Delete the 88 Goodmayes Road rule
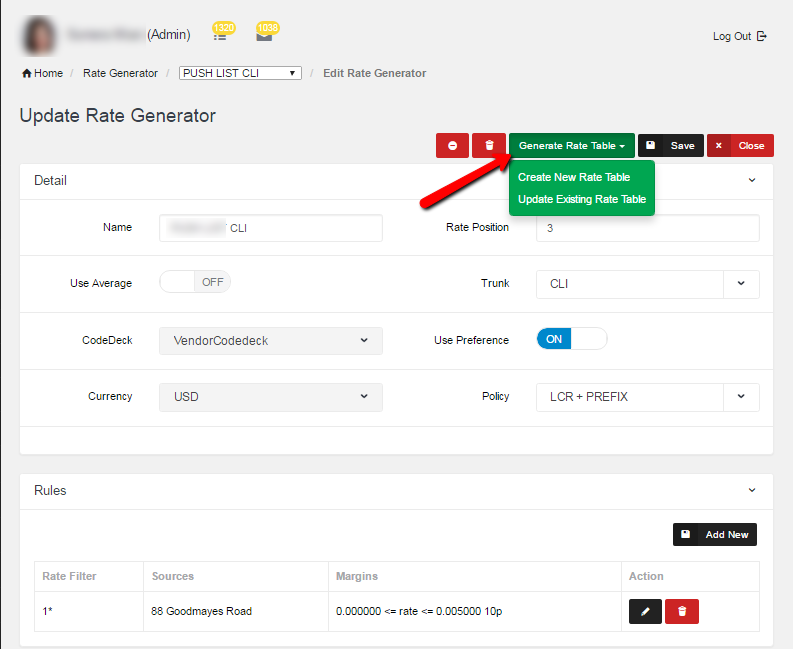Image resolution: width=793 pixels, height=649 pixels. 682,611
